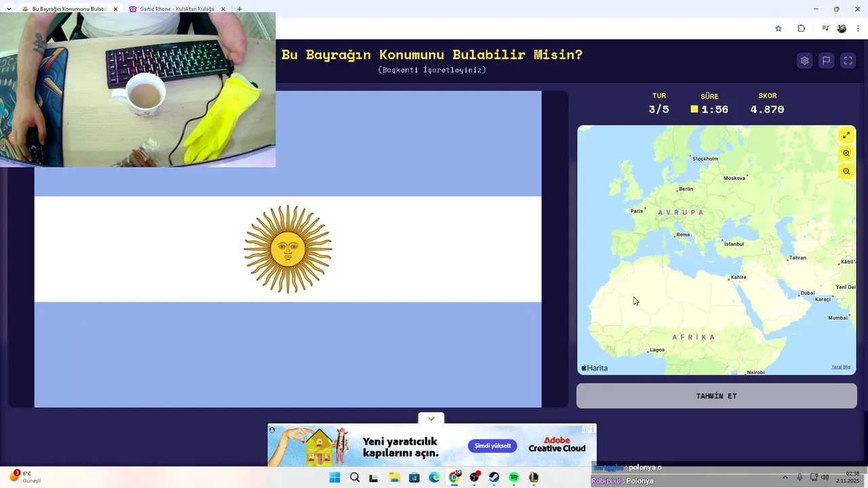Open League of Legends taskbar icon

[534, 477]
